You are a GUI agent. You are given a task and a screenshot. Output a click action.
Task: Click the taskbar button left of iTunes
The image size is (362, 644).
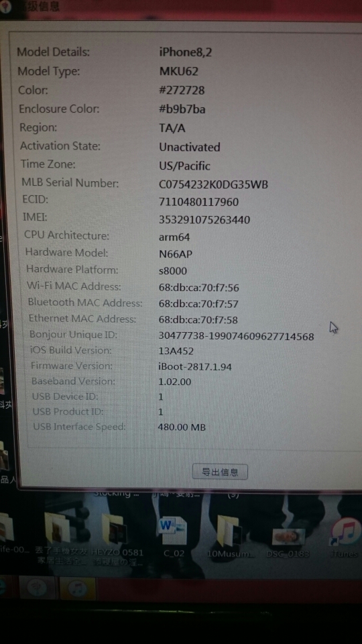38,588
